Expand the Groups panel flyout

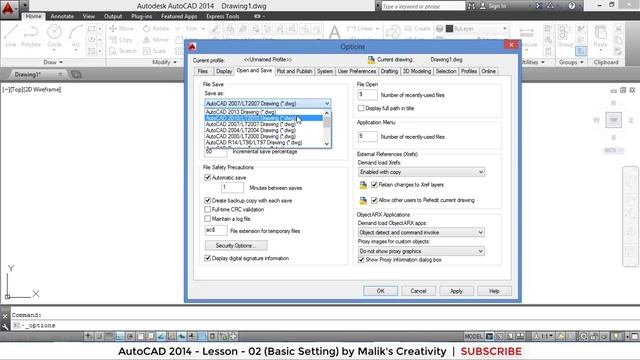pos(571,62)
